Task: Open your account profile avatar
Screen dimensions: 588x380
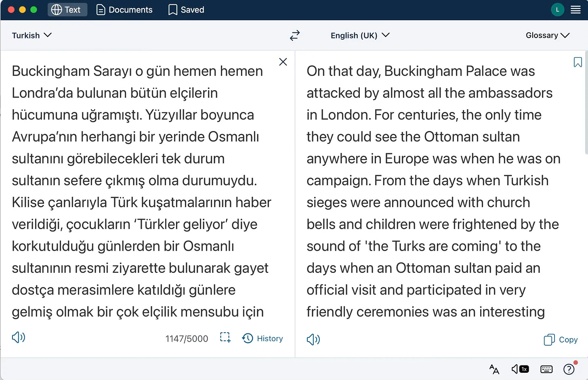Action: click(x=558, y=9)
